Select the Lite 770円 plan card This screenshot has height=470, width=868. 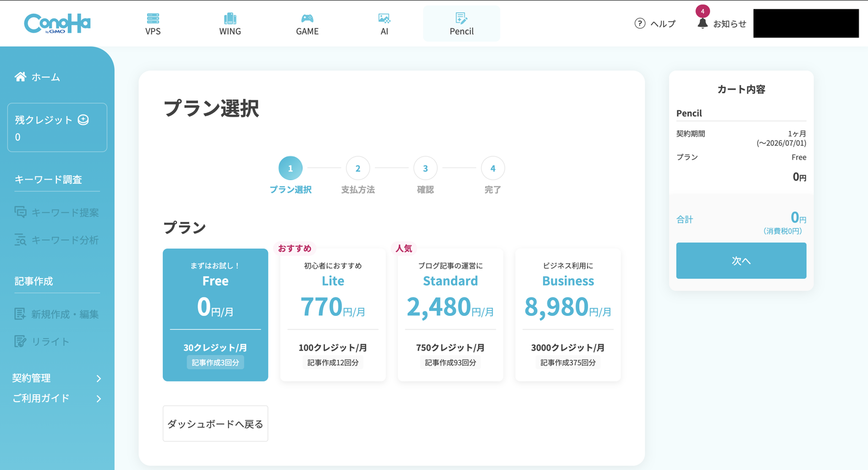(x=333, y=315)
